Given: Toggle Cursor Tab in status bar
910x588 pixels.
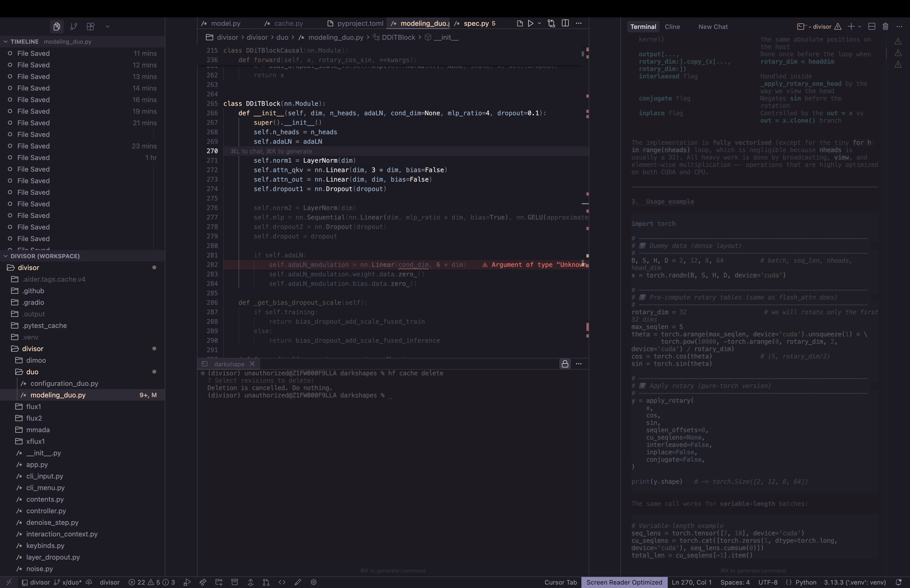Looking at the screenshot, I should pyautogui.click(x=560, y=582).
